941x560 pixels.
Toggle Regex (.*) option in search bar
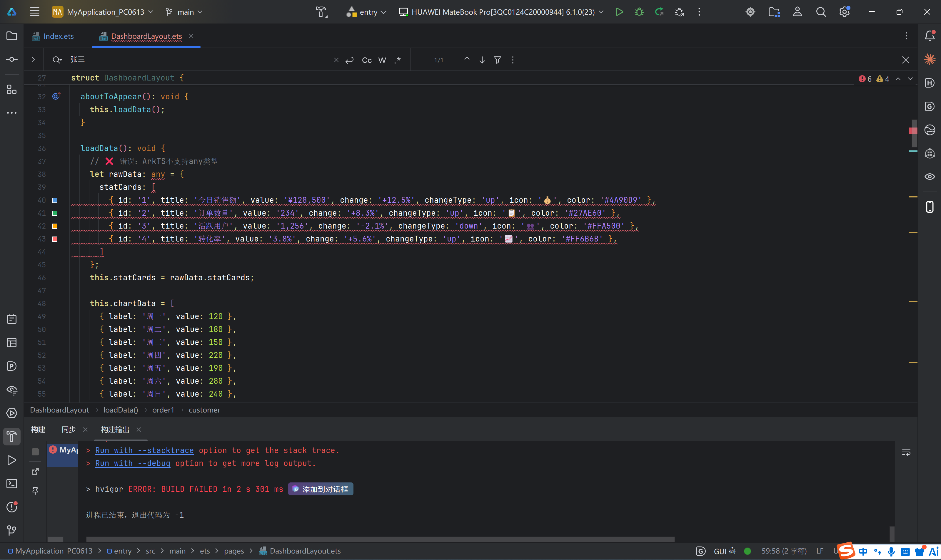point(397,60)
